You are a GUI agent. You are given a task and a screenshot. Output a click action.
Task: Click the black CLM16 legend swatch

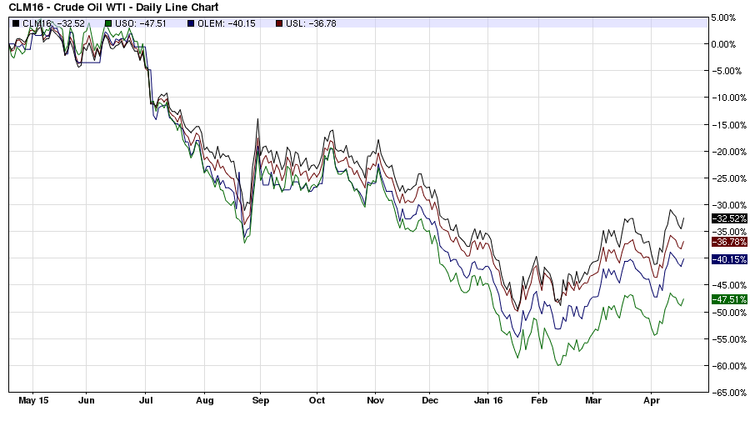tap(15, 24)
